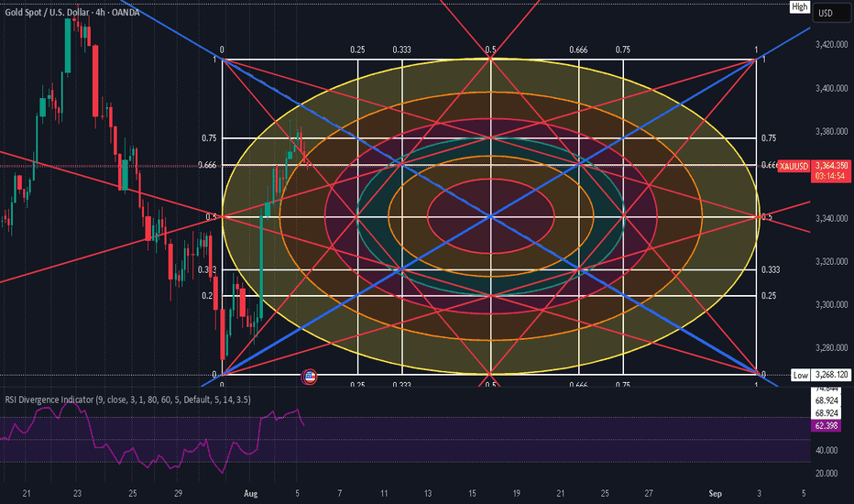Click date 11 on the time axis
The image size is (854, 504).
(x=384, y=494)
